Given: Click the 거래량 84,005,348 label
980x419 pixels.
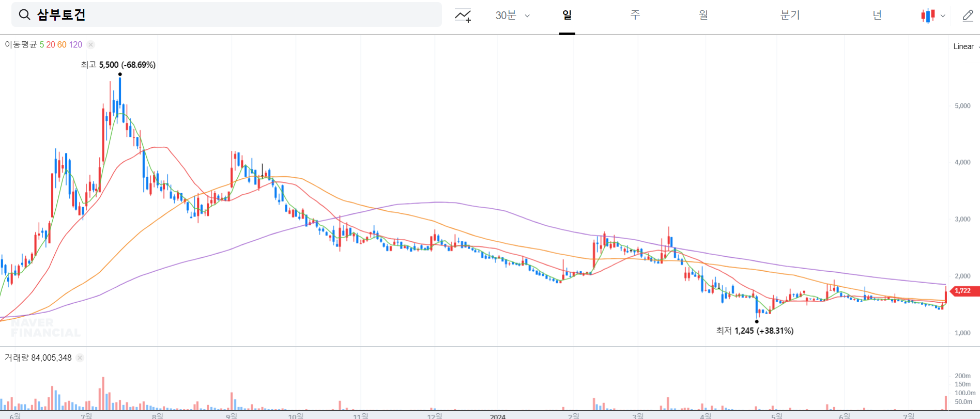Looking at the screenshot, I should pos(38,358).
